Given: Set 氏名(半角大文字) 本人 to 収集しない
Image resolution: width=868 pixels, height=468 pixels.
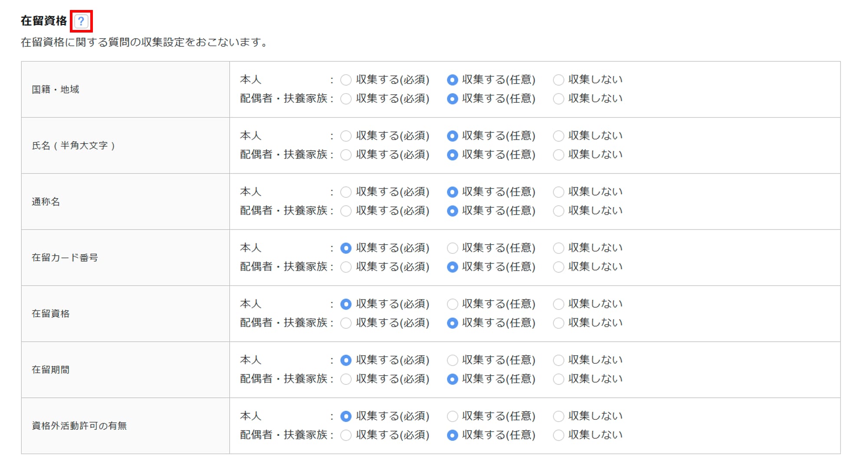Looking at the screenshot, I should click(x=559, y=136).
